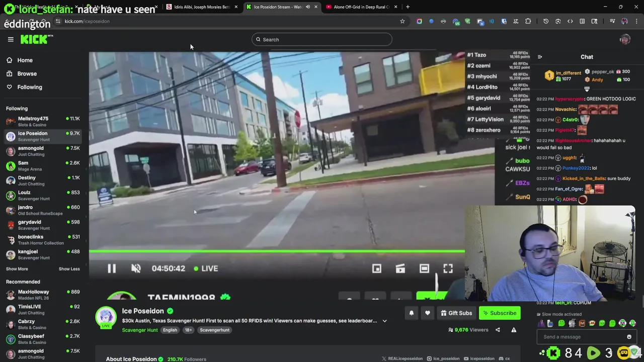Open a new browser tab

[408, 7]
